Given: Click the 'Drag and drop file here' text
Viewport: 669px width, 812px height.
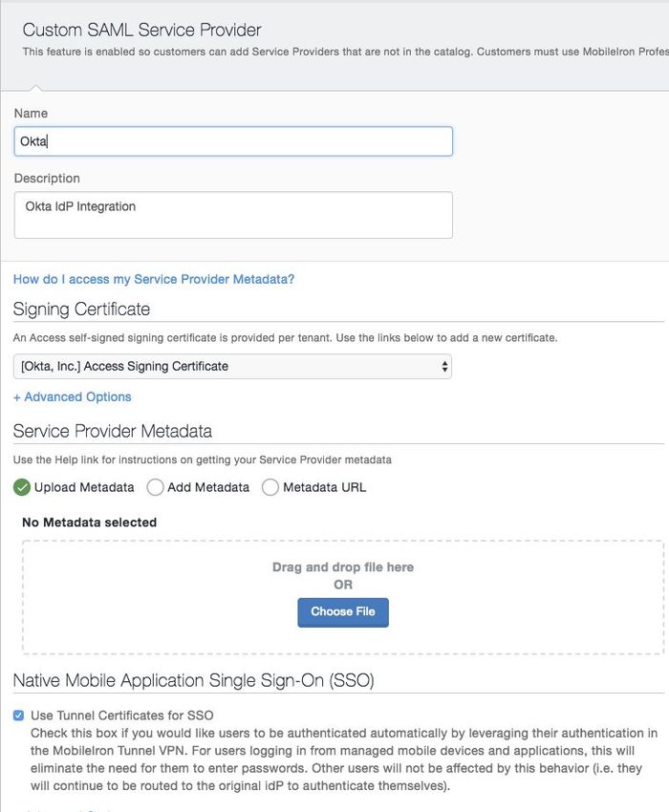Looking at the screenshot, I should [x=343, y=567].
